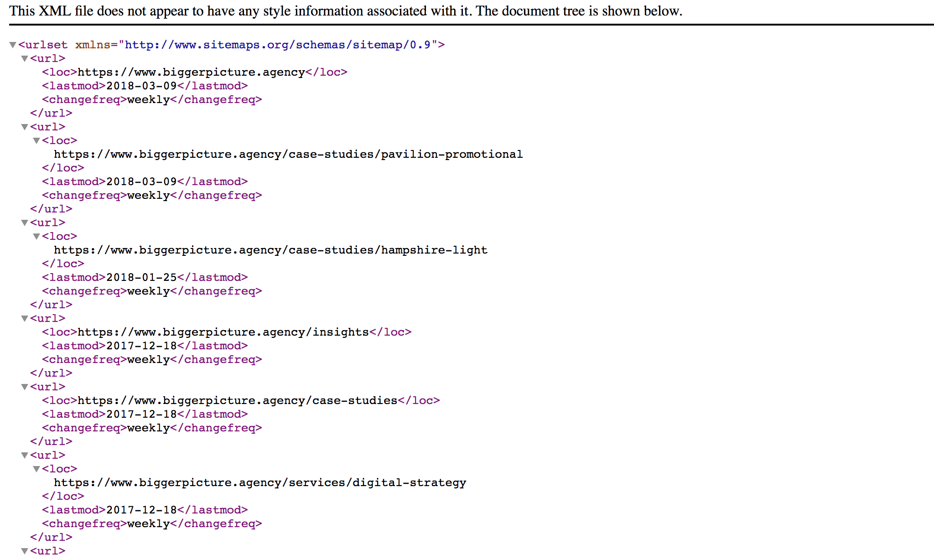Click lastmod 2017-12-18 under digital-strategy
Viewport: 934px width, 560px height.
(x=141, y=510)
